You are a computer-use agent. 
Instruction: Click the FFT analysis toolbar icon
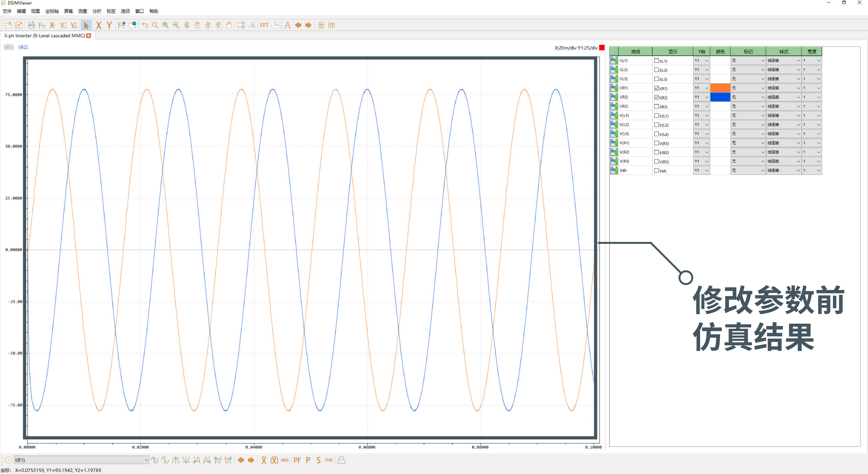click(x=264, y=25)
